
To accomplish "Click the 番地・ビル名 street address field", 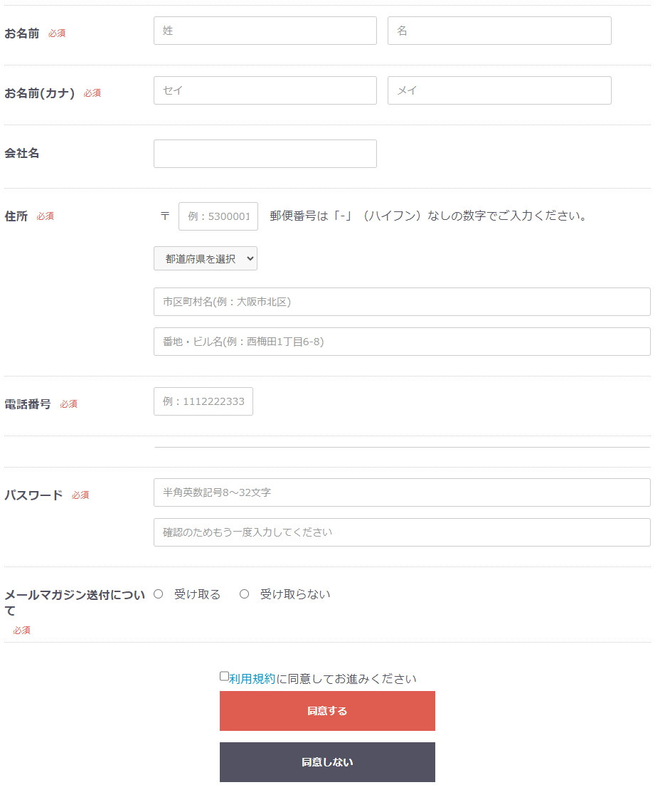I will click(x=402, y=342).
